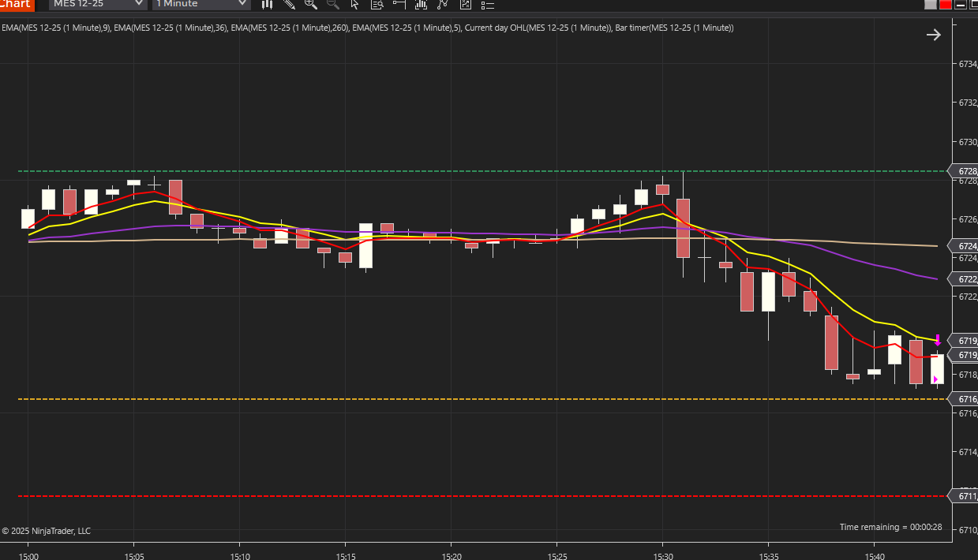Open the bar style candlestick icon
The height and width of the screenshot is (560, 978).
268,4
